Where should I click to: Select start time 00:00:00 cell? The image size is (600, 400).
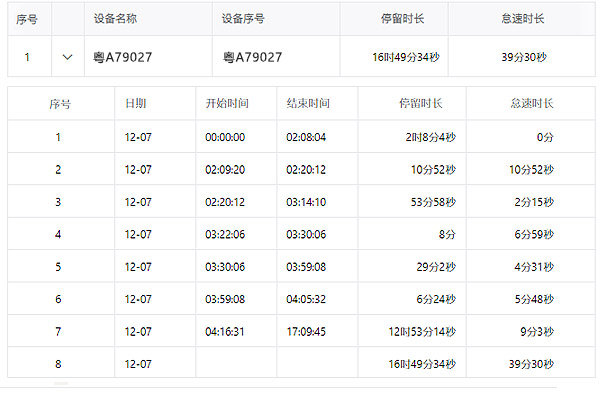(225, 137)
